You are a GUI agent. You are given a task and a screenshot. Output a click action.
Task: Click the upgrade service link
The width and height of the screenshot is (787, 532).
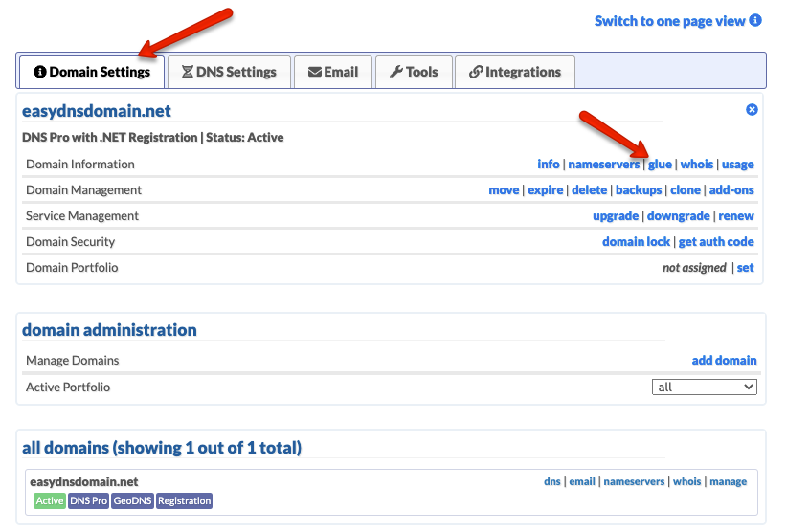click(616, 216)
